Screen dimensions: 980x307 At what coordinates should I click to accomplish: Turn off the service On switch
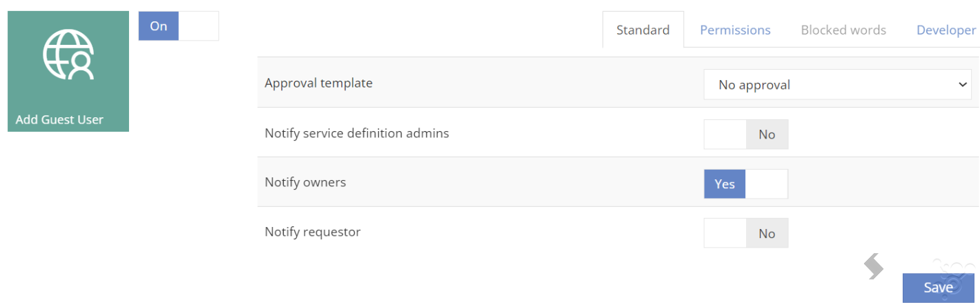pos(178,26)
